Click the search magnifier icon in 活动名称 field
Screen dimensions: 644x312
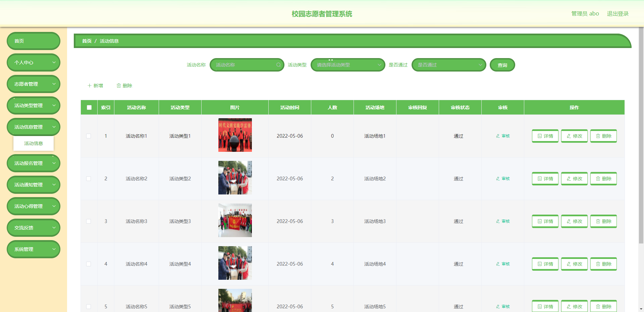tap(278, 65)
